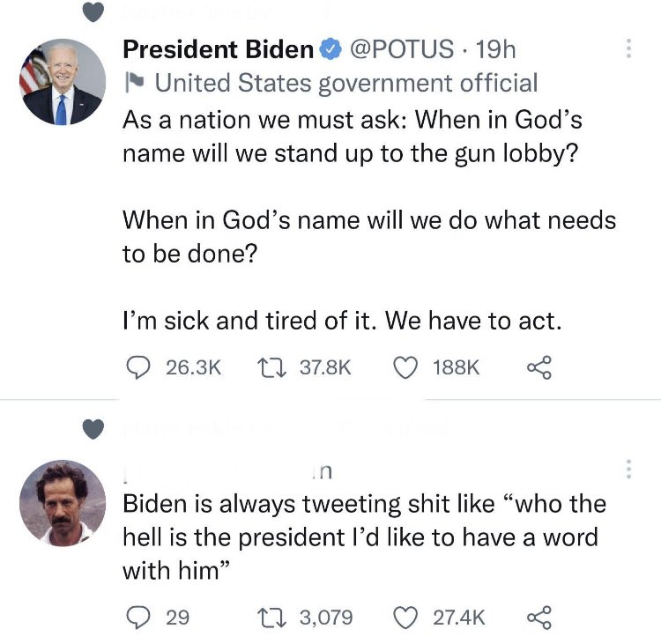Share President Biden's tweet
Viewport: 661px width, 644px height.
tap(538, 366)
